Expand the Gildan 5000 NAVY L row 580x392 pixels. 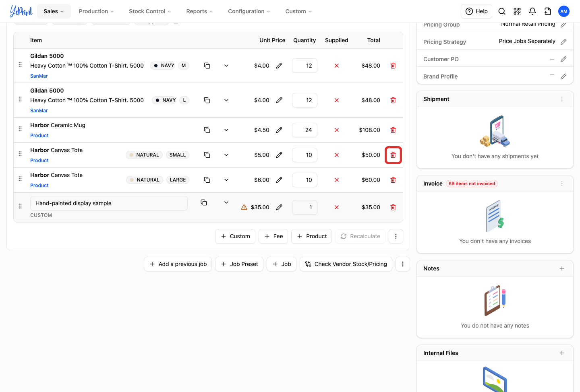(226, 100)
